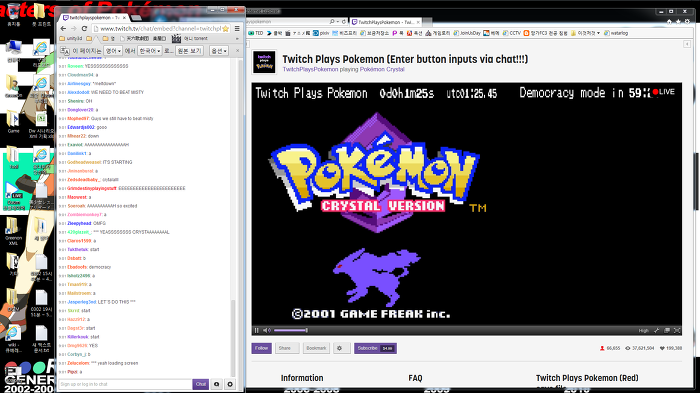Open IE tools gear icon
Image resolution: width=700 pixels, height=393 pixels.
coord(687,21)
